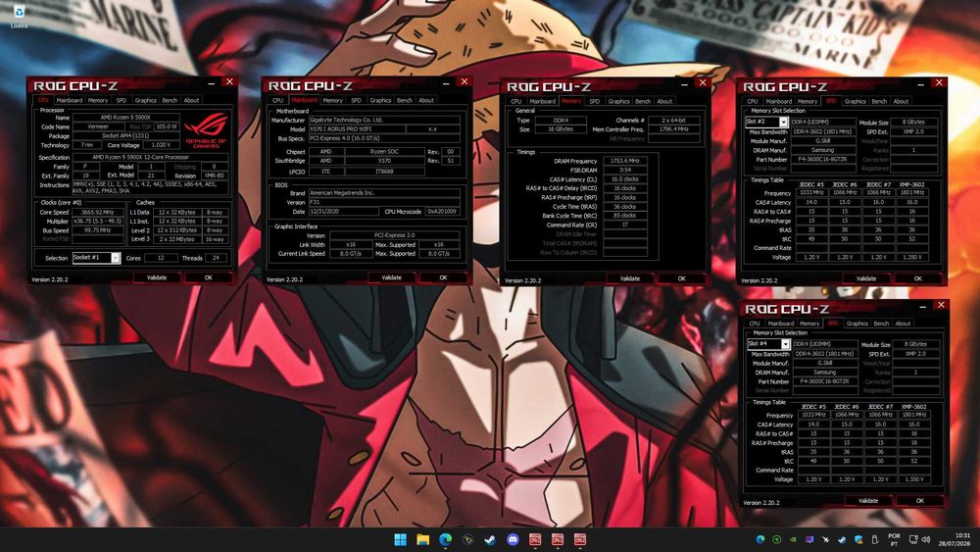Select Memory tab in the Gigabyte motherboard window
The image size is (980, 552).
(332, 100)
